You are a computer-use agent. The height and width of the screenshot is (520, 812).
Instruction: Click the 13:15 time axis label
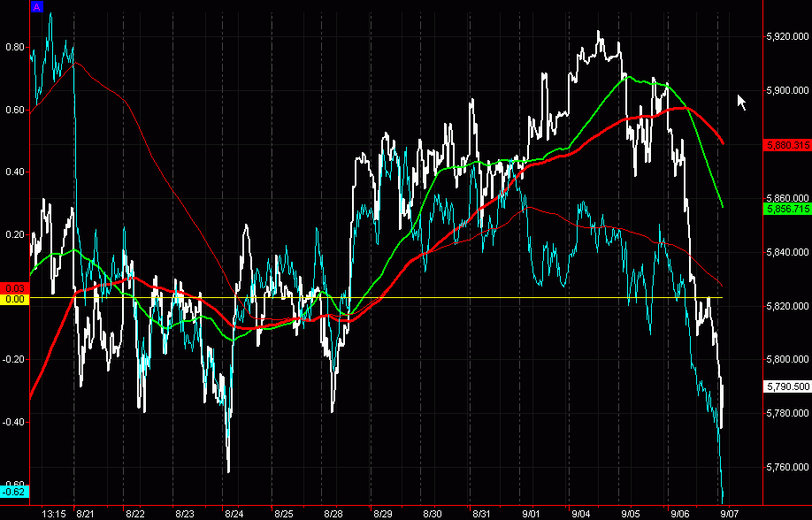[54, 514]
